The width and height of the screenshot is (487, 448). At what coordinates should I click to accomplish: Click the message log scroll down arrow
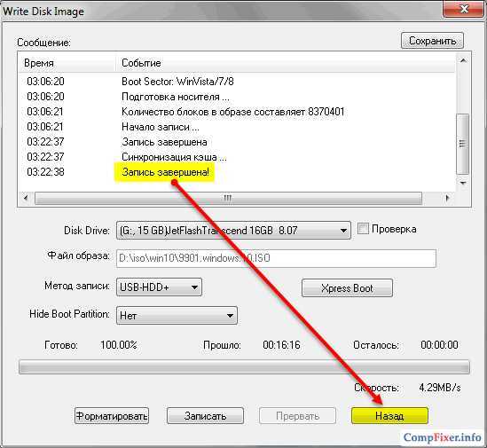(463, 183)
